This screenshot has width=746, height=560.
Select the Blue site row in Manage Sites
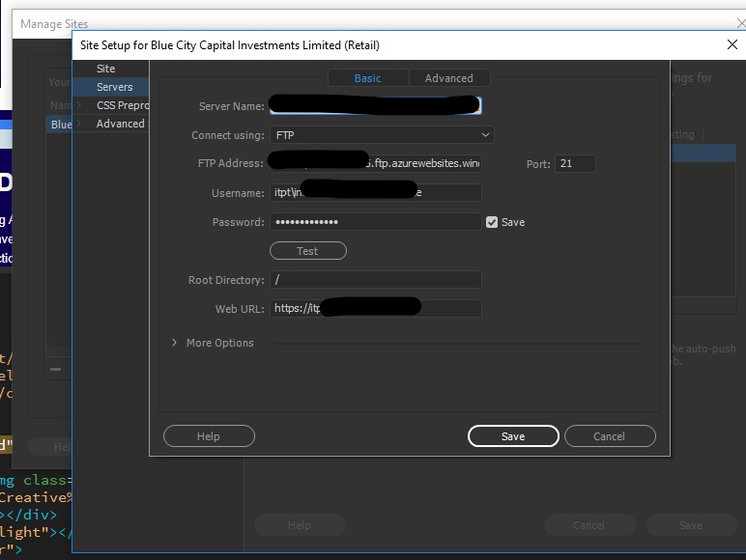[x=60, y=125]
